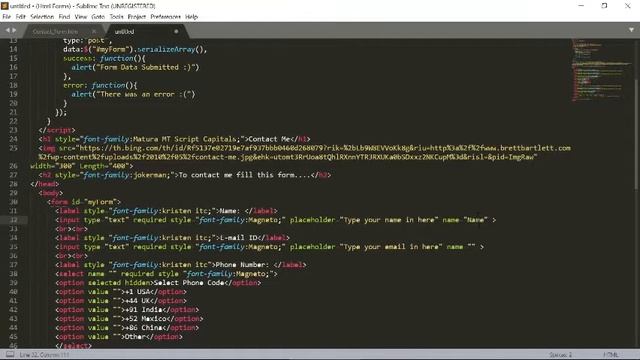Click the Line 32, Column status text
The image size is (640, 360).
tap(44, 355)
